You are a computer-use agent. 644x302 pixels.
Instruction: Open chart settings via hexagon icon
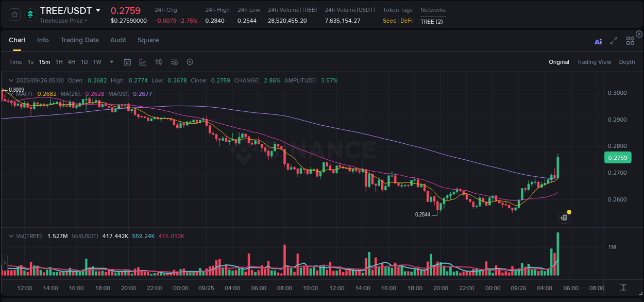pos(190,62)
